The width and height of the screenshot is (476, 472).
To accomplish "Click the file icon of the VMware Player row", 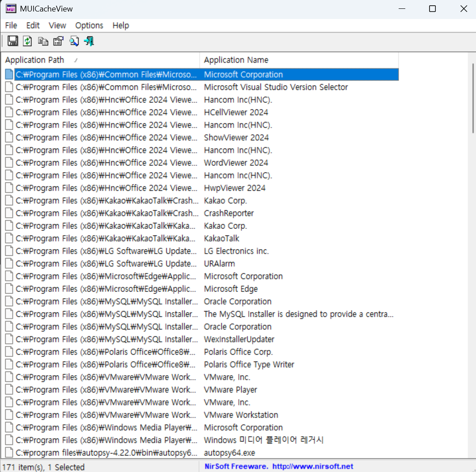I will [9, 390].
